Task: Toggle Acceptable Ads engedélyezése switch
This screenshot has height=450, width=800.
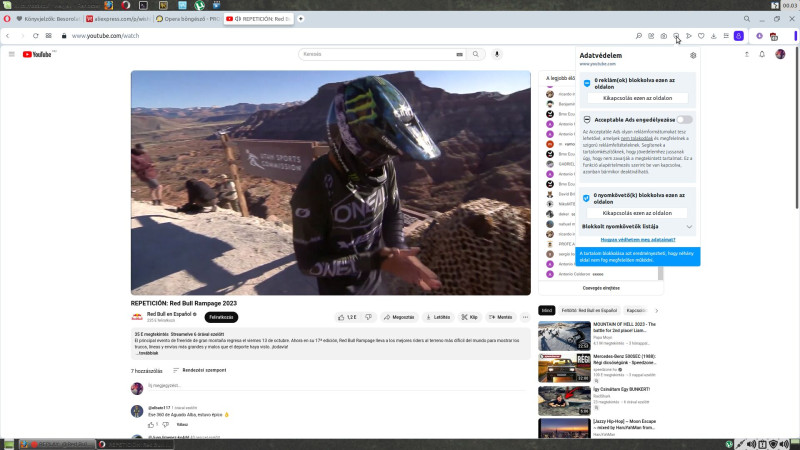Action: pos(684,120)
